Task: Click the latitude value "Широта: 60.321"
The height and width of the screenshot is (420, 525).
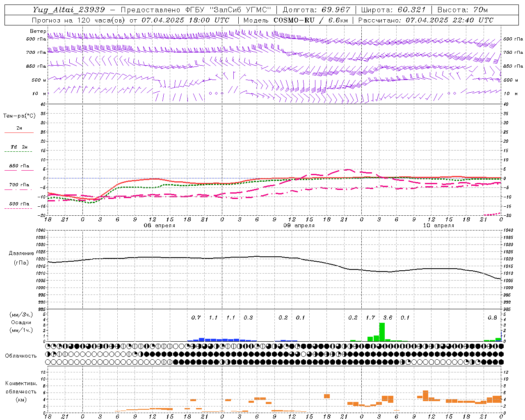Action: click(394, 10)
